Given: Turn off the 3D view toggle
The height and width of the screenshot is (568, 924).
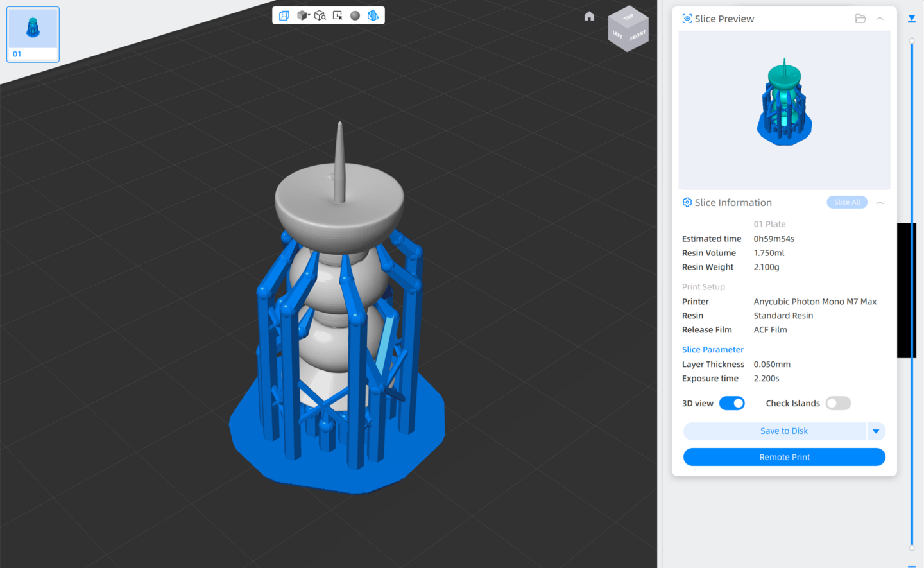Looking at the screenshot, I should point(732,403).
